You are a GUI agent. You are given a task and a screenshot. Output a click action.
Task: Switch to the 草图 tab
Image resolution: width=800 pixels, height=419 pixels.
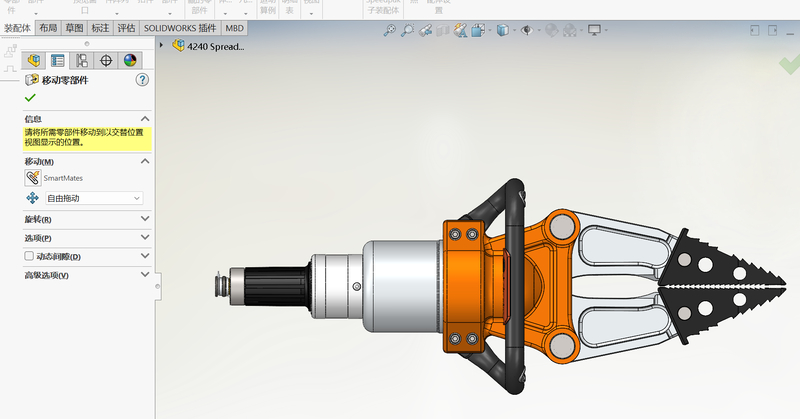74,29
